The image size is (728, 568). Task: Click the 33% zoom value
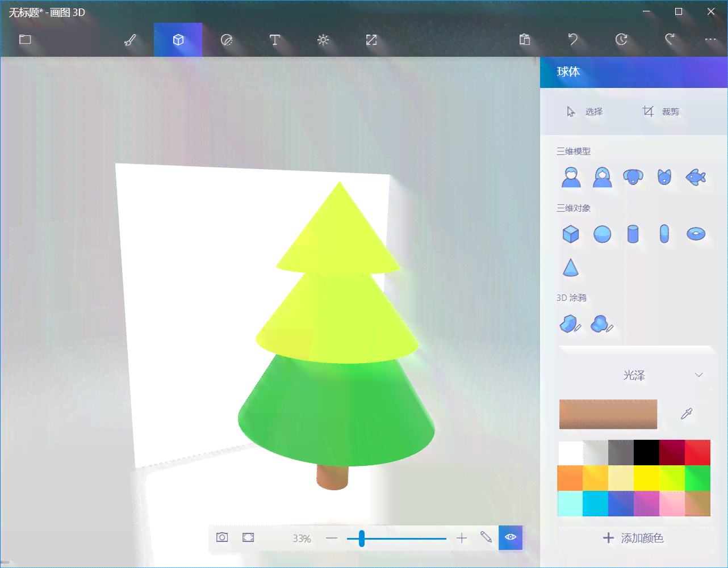coord(302,538)
